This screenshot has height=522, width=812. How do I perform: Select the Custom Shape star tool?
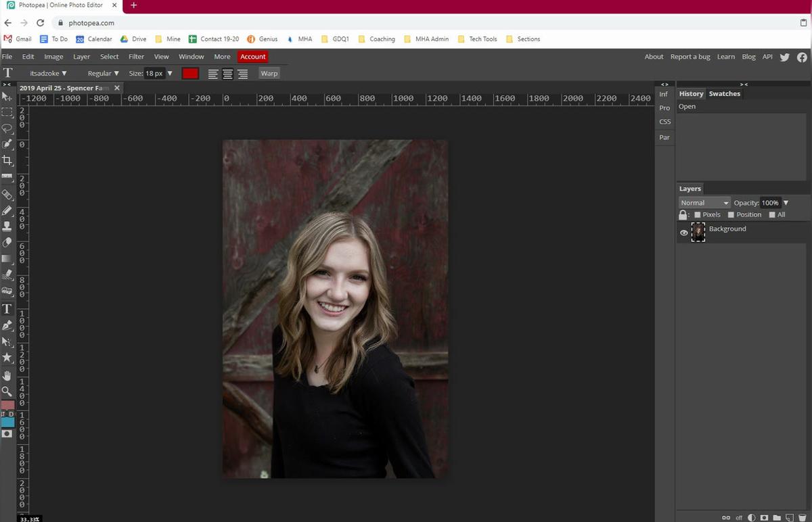pyautogui.click(x=7, y=358)
